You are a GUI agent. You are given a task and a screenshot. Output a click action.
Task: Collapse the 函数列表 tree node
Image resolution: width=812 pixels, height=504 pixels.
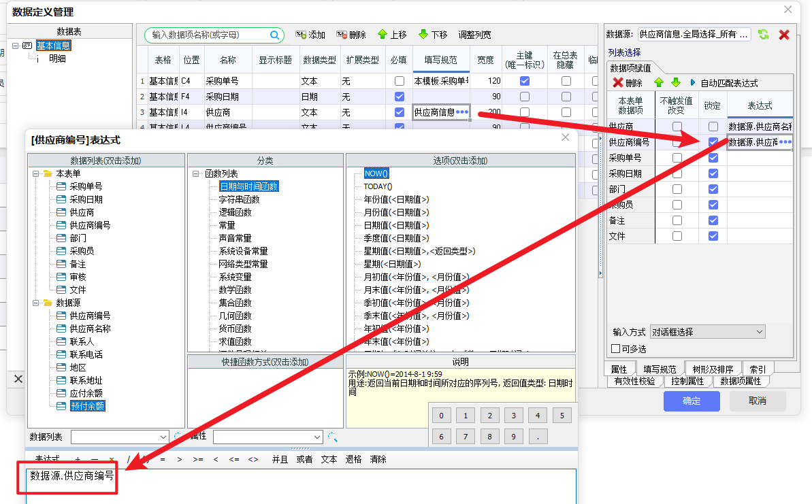click(196, 173)
